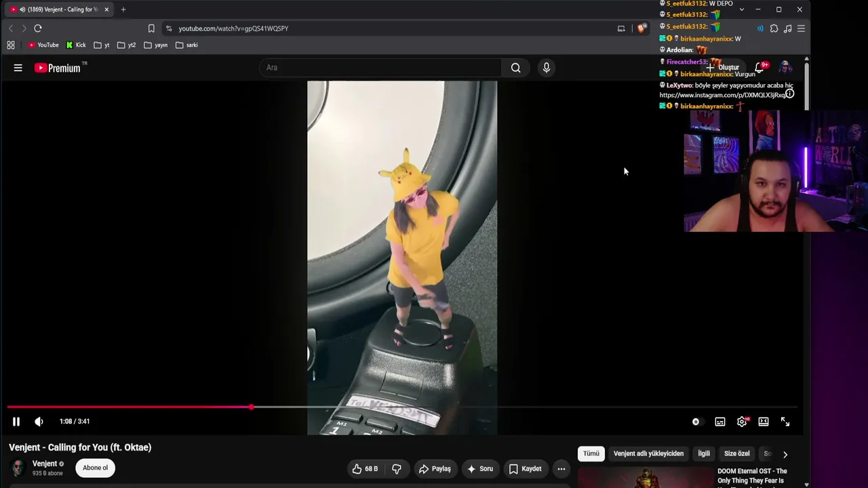
Task: Open YouTube notifications bell
Action: pyautogui.click(x=759, y=68)
